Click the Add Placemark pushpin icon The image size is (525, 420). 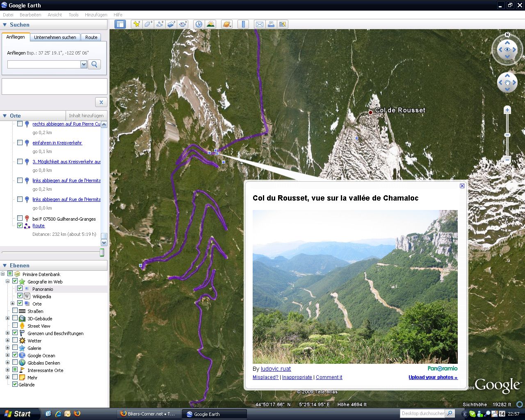[x=136, y=24]
